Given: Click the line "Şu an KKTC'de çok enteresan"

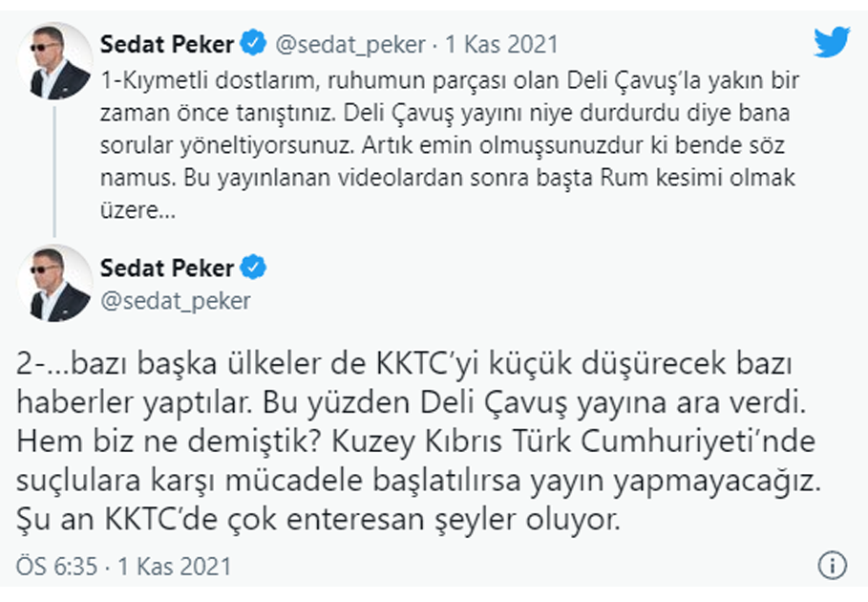Looking at the screenshot, I should click(320, 522).
